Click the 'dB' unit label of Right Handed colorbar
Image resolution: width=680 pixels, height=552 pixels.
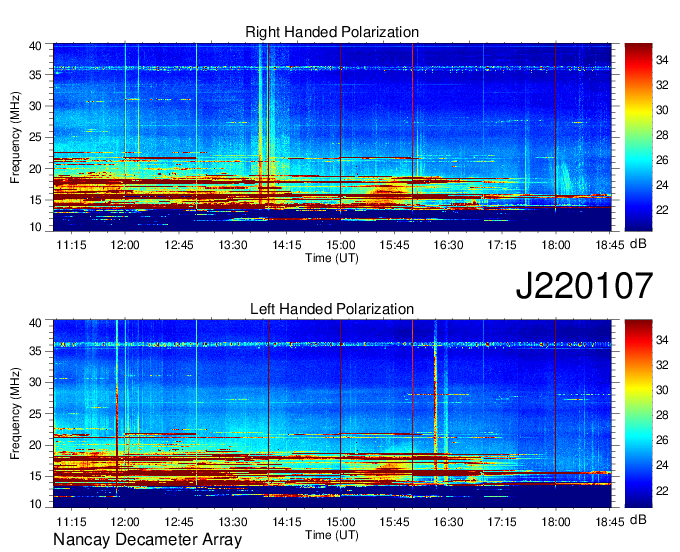pos(638,244)
